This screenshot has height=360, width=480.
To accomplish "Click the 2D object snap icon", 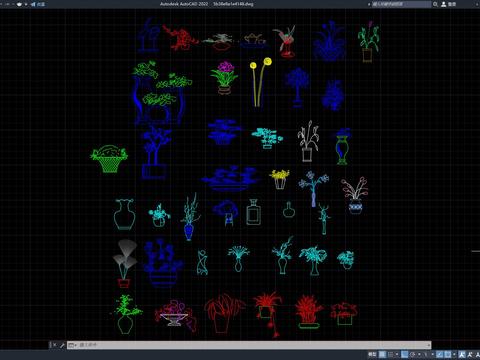I will [448, 354].
